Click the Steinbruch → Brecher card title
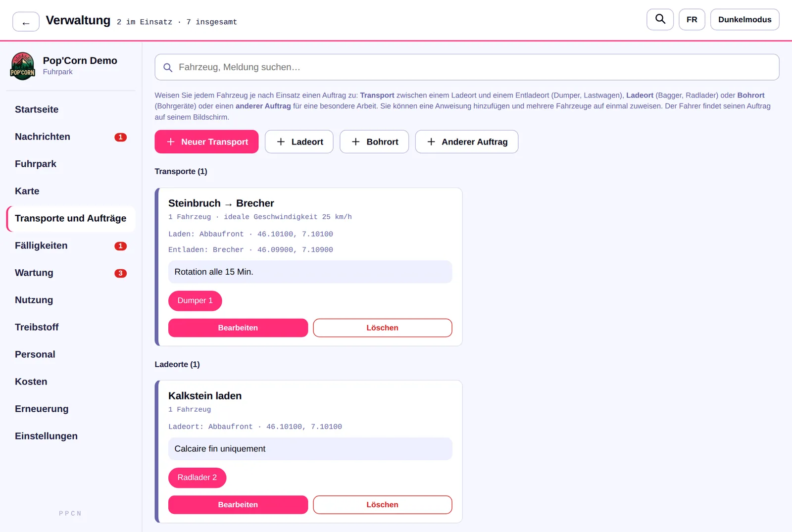This screenshot has width=792, height=532. [221, 203]
